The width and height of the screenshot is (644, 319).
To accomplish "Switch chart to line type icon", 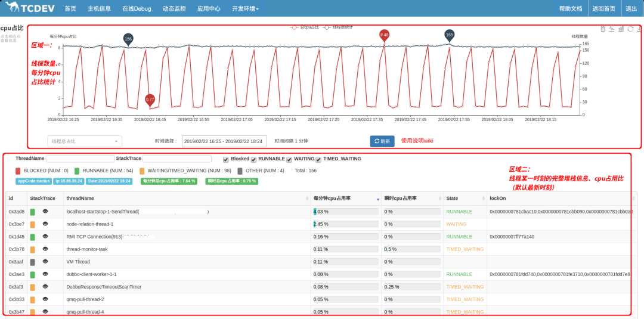I will tap(612, 29).
